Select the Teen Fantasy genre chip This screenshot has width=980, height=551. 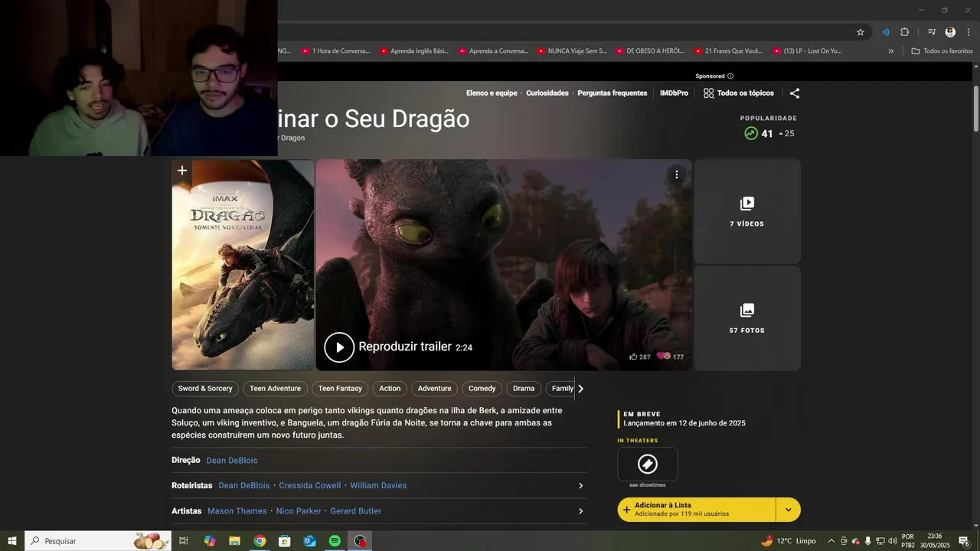pyautogui.click(x=340, y=389)
